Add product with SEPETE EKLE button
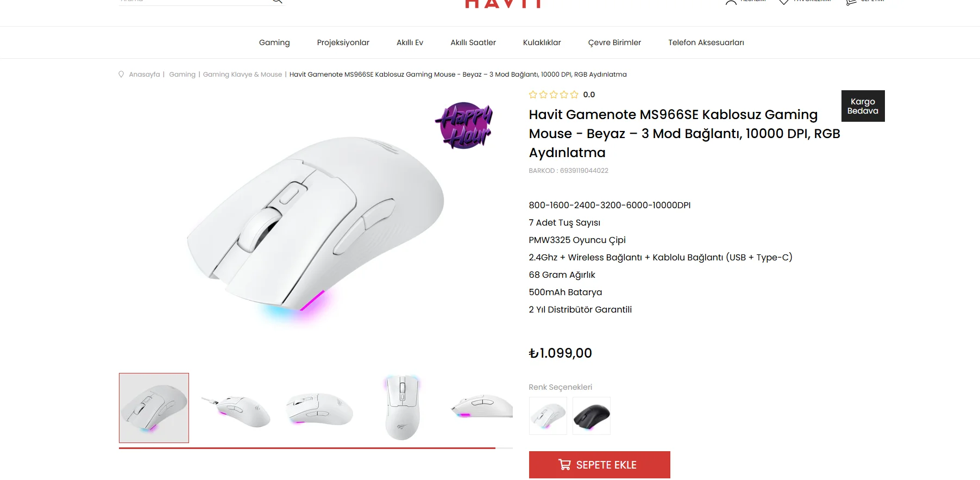The image size is (980, 480). pos(599,465)
